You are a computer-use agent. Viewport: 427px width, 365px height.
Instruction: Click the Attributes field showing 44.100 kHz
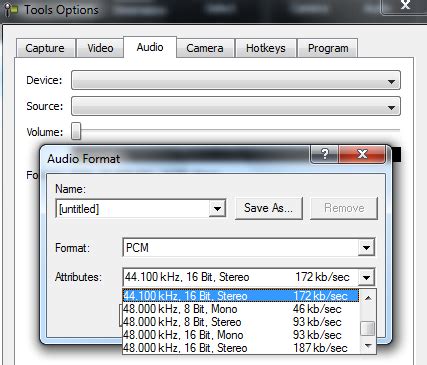tap(241, 277)
